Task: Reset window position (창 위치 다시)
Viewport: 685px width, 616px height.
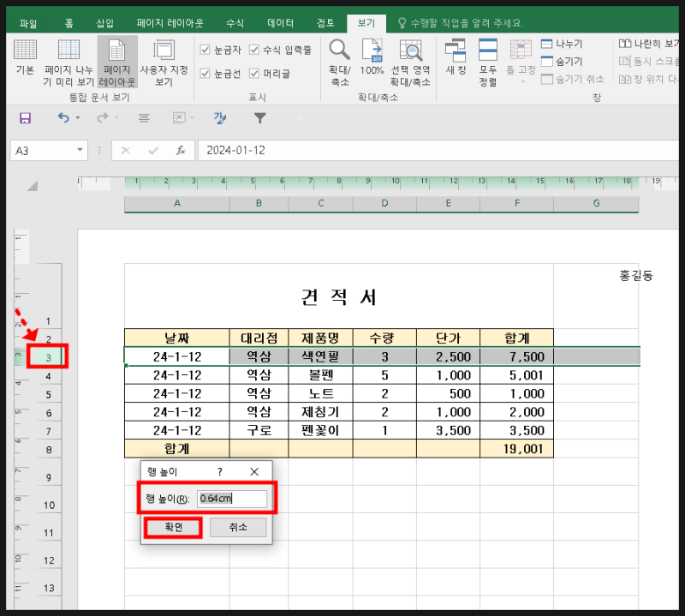Action: [649, 79]
